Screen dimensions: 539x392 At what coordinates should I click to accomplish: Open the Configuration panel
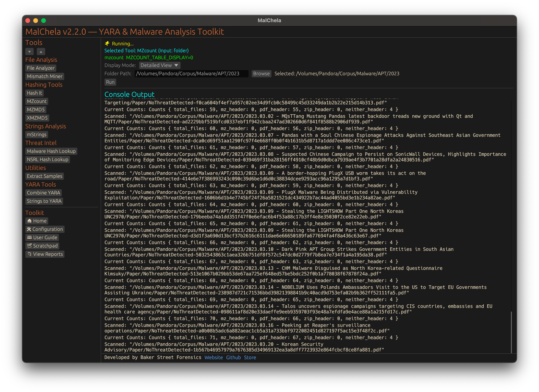[x=45, y=229]
